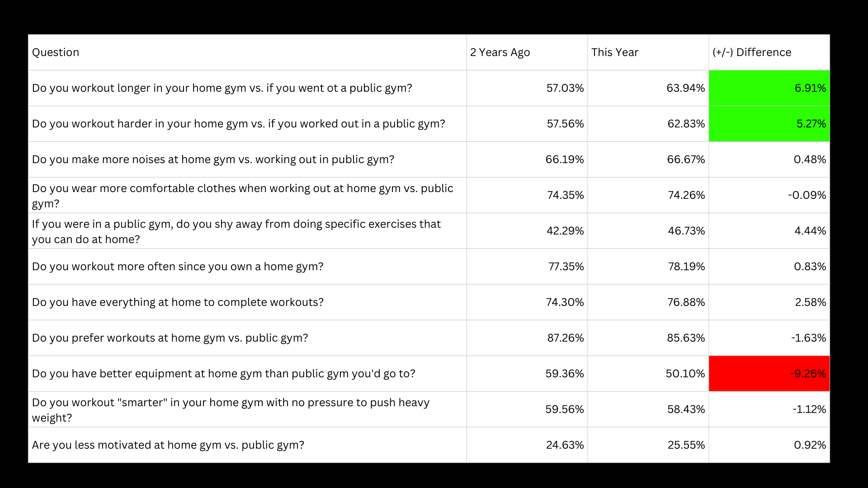Select the Question column header
Viewport: 868px width, 488px height.
pyautogui.click(x=56, y=52)
